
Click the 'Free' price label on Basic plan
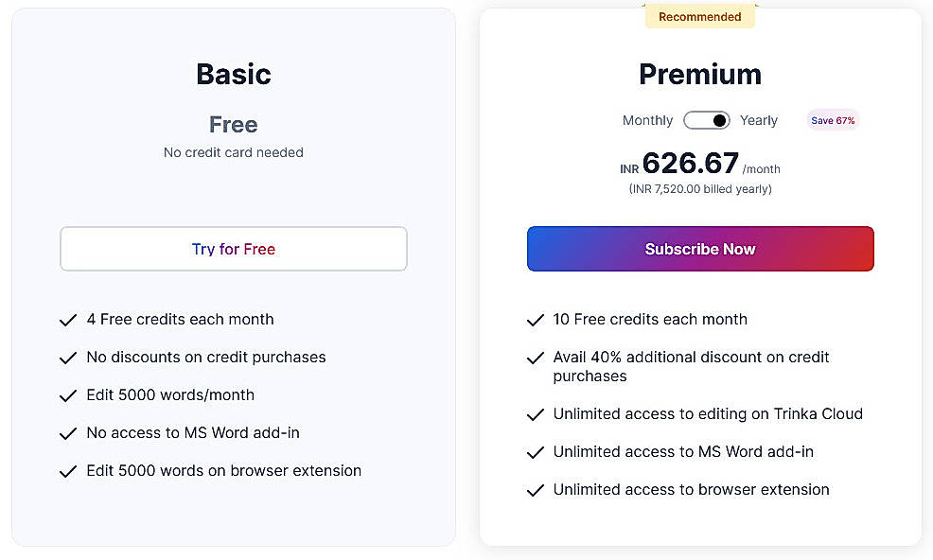(233, 124)
